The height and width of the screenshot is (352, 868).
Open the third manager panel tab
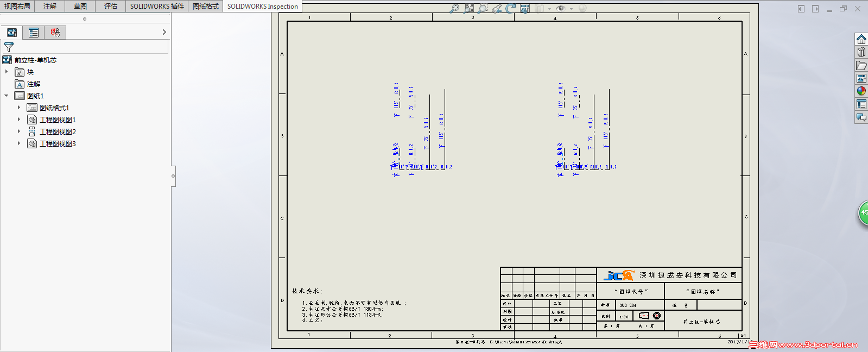55,33
